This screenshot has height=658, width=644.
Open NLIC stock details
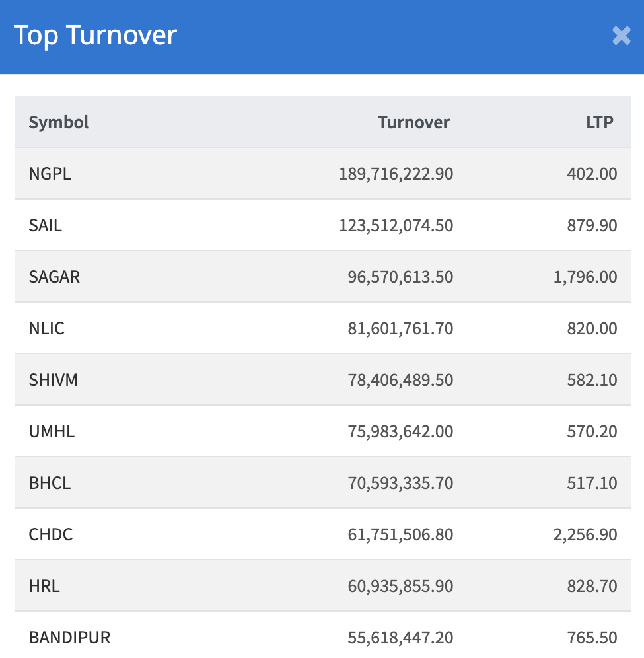tap(47, 328)
